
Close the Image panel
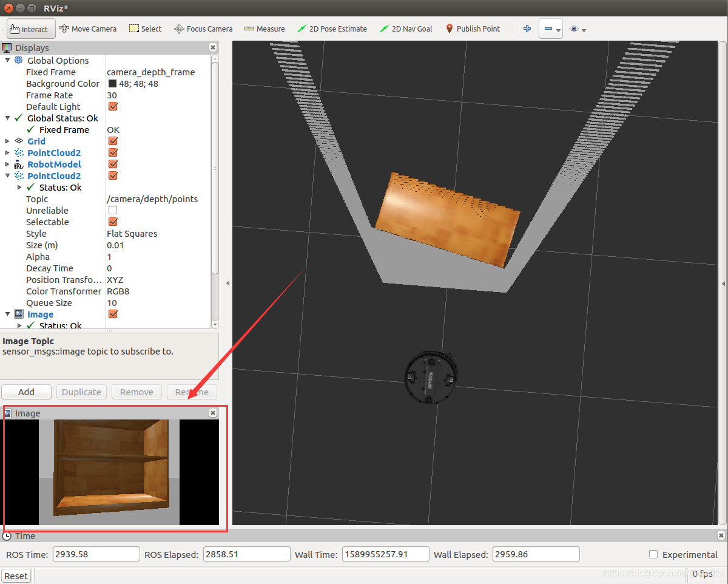pyautogui.click(x=213, y=413)
